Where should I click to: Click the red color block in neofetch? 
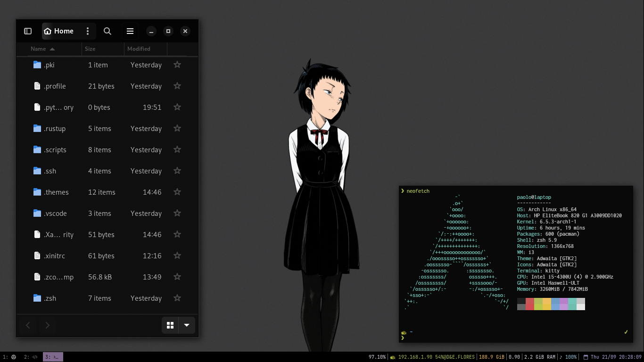click(x=530, y=304)
